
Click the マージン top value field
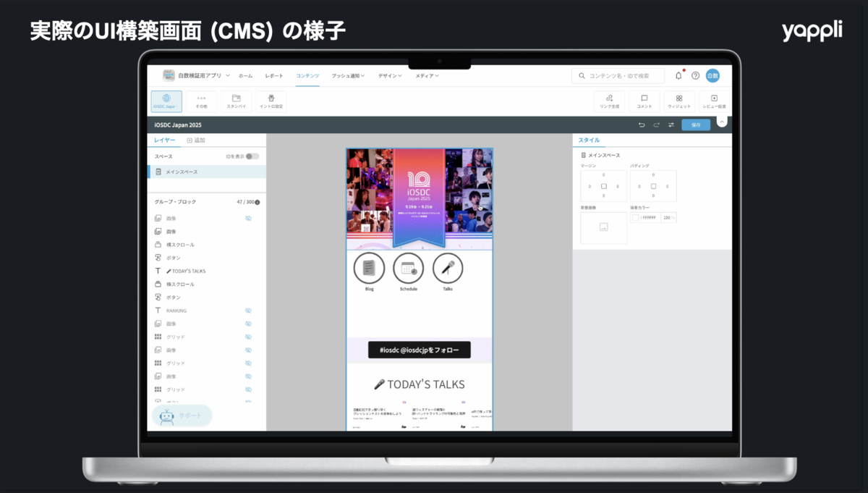pos(604,175)
